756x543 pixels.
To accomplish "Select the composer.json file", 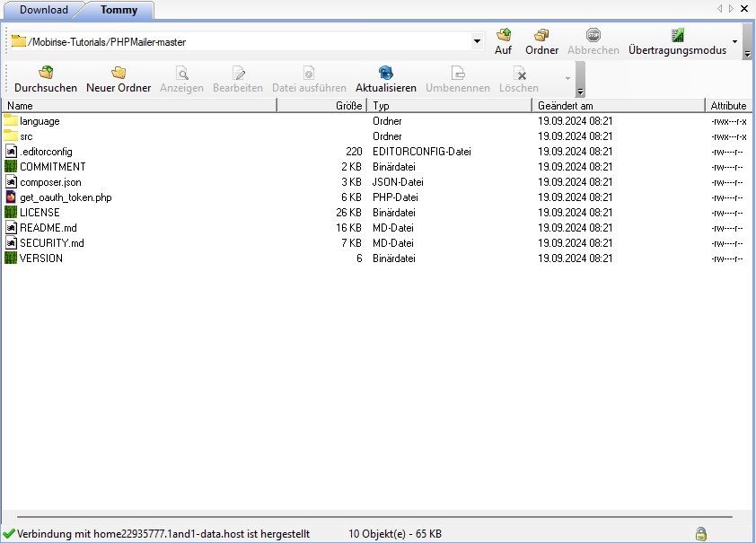I will tap(50, 182).
